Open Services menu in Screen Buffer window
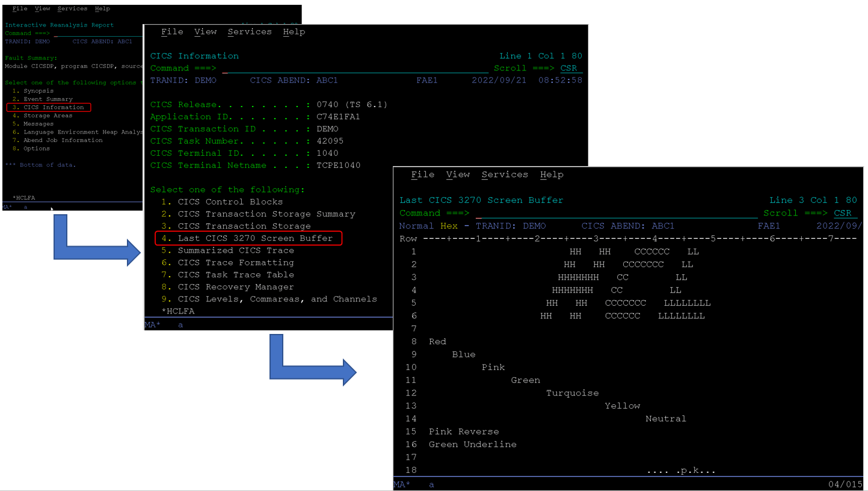868x491 pixels. [505, 174]
